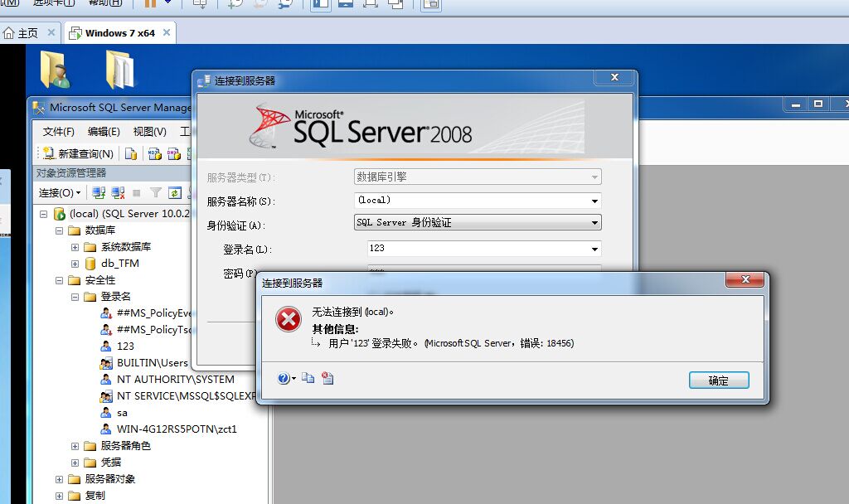This screenshot has height=504, width=849.
Task: Click the DMX query toolbar icon
Action: 174,153
